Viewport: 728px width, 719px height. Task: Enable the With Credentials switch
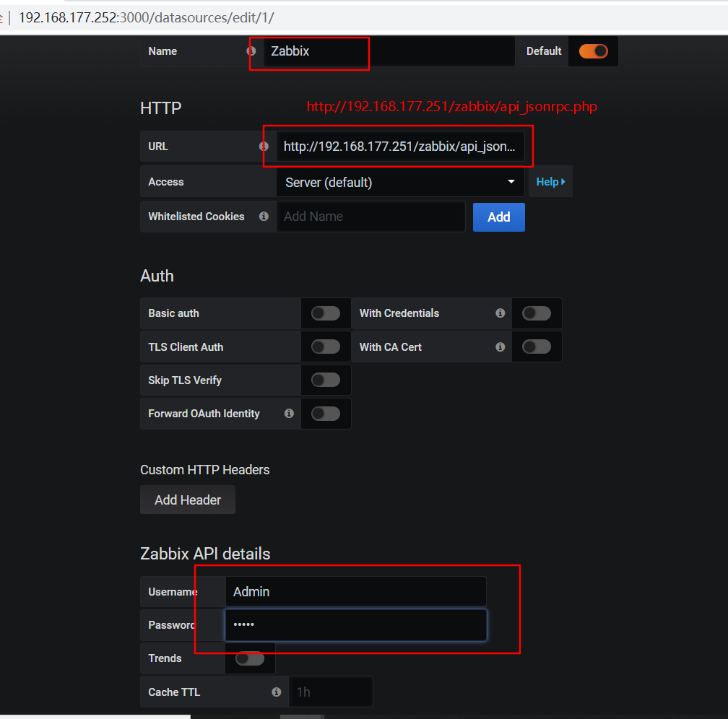point(536,313)
